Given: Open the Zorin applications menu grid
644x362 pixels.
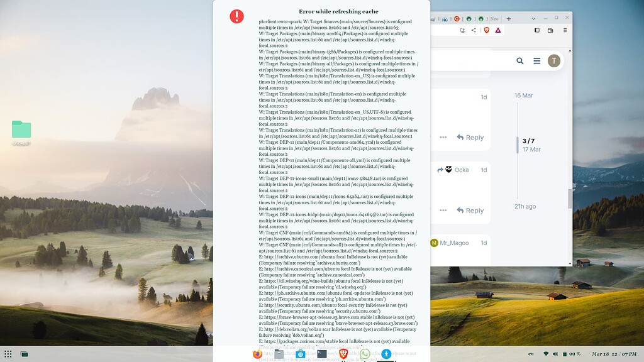Looking at the screenshot, I should (x=8, y=354).
